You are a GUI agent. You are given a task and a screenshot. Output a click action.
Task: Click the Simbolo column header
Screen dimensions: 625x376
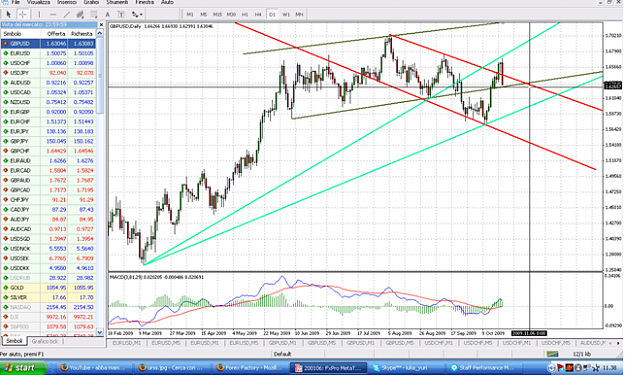pos(21,34)
